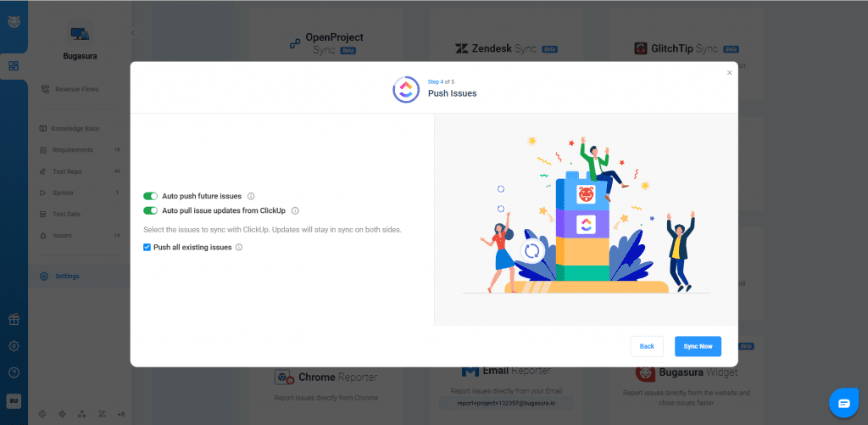Open the gear settings icon in left rail

tap(14, 346)
